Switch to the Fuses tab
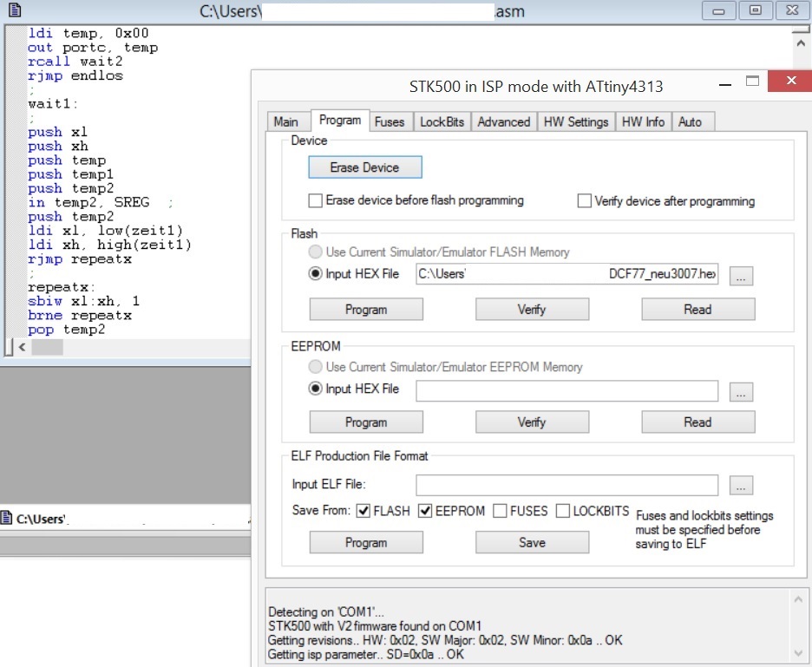Viewport: 812px width, 667px height. 390,122
